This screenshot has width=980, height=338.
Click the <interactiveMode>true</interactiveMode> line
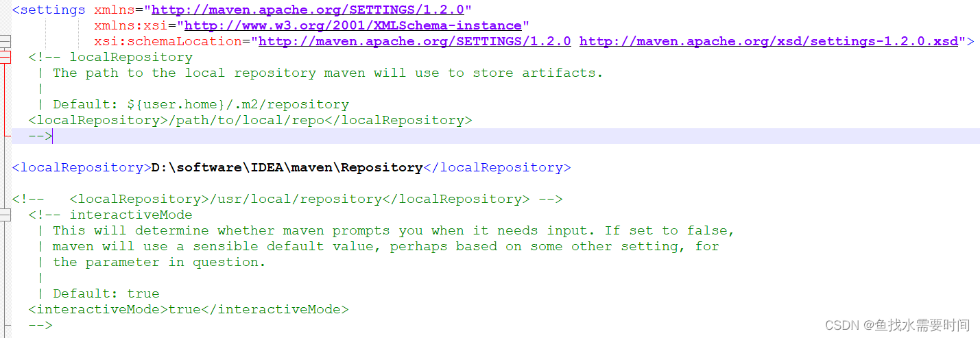(189, 309)
